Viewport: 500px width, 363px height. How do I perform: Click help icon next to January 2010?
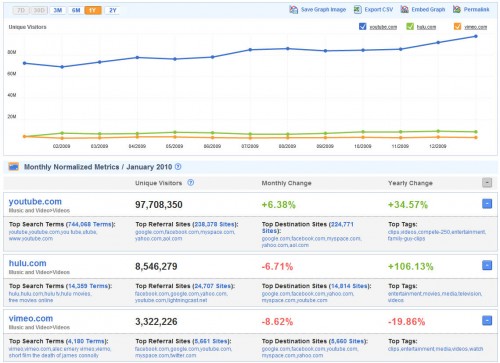tap(178, 167)
